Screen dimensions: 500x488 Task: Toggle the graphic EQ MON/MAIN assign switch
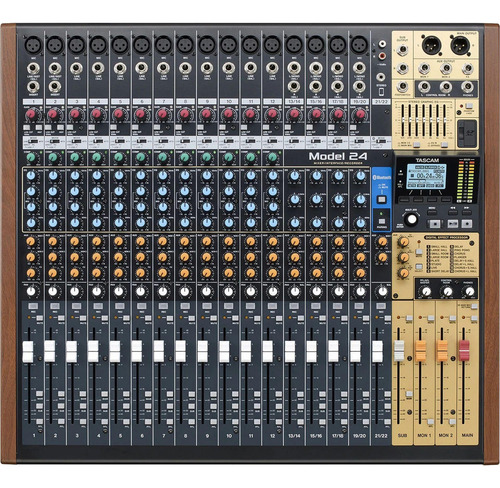(x=417, y=145)
